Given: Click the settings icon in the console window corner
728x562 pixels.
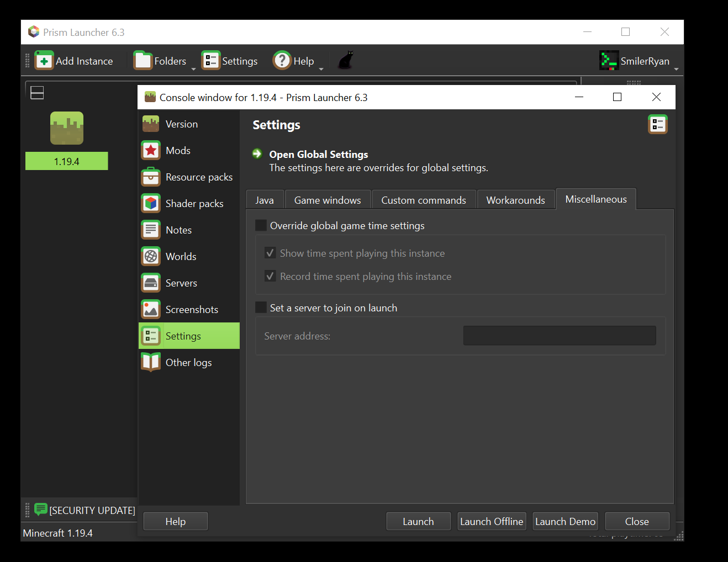Looking at the screenshot, I should [x=657, y=124].
